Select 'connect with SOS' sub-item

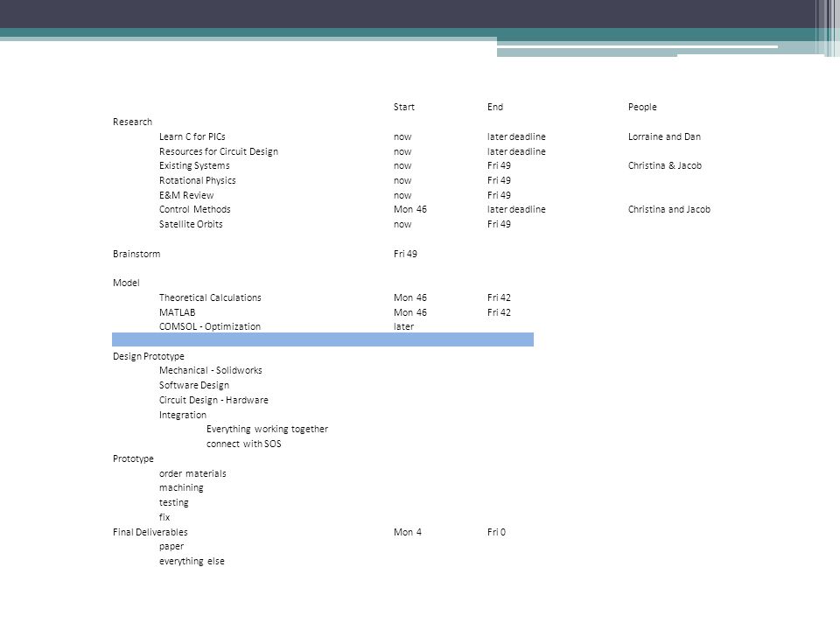click(x=244, y=444)
